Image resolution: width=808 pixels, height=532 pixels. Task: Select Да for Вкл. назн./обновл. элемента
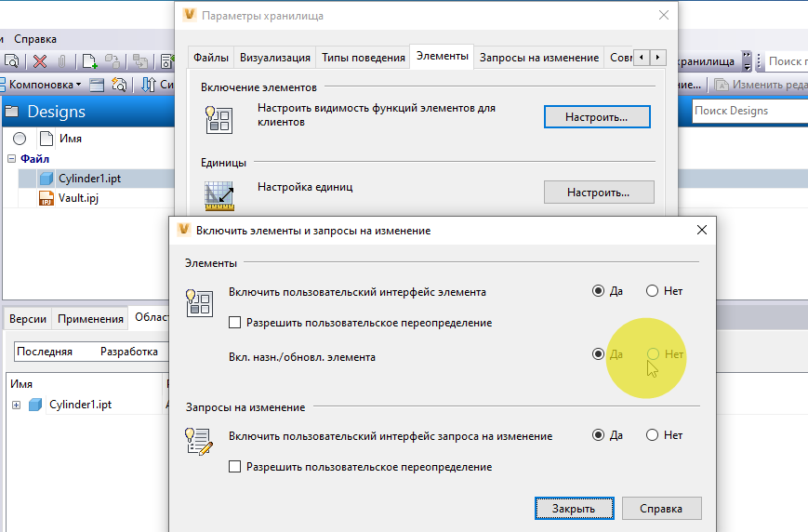point(598,354)
